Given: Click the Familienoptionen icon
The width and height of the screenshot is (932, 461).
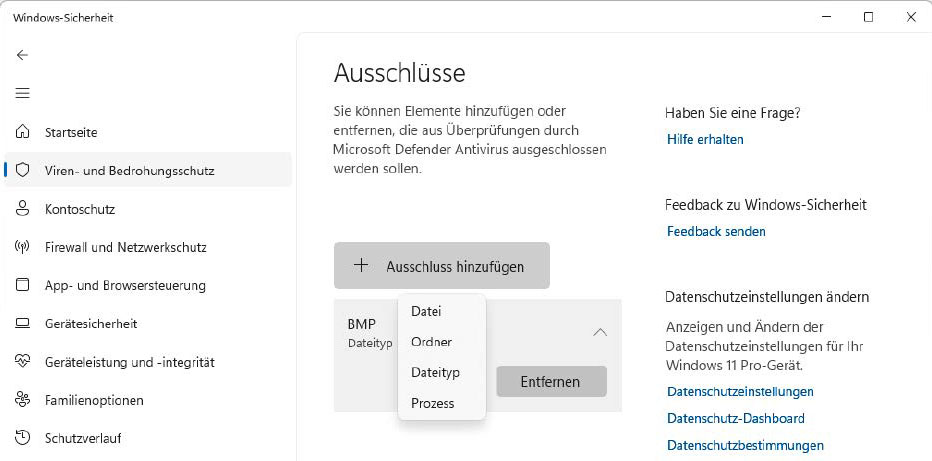Looking at the screenshot, I should (22, 400).
